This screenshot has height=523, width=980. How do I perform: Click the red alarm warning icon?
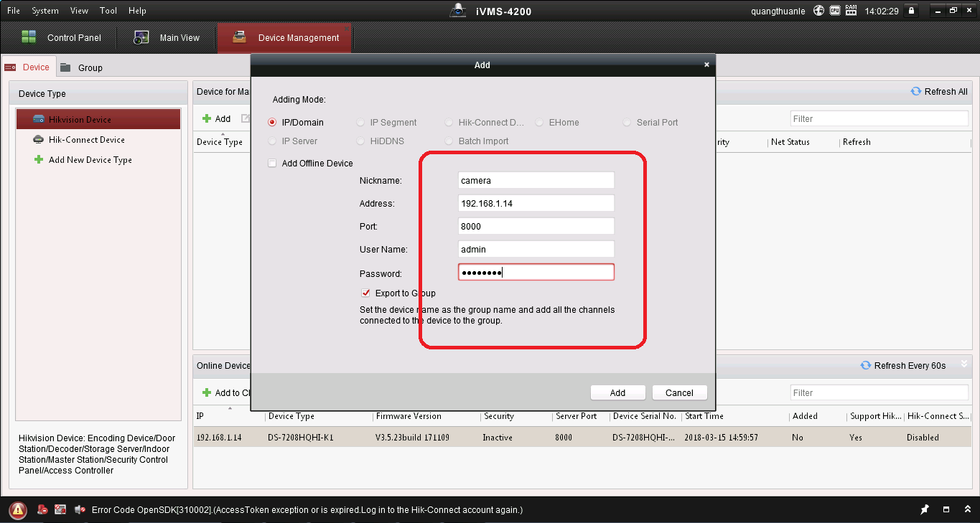[18, 510]
